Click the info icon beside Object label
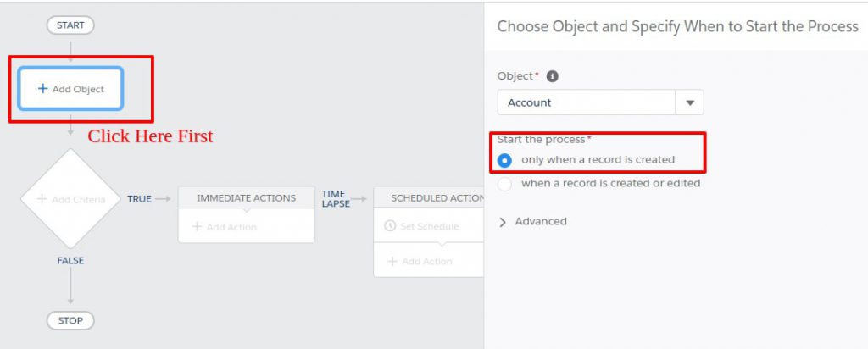868x349 pixels. click(553, 76)
